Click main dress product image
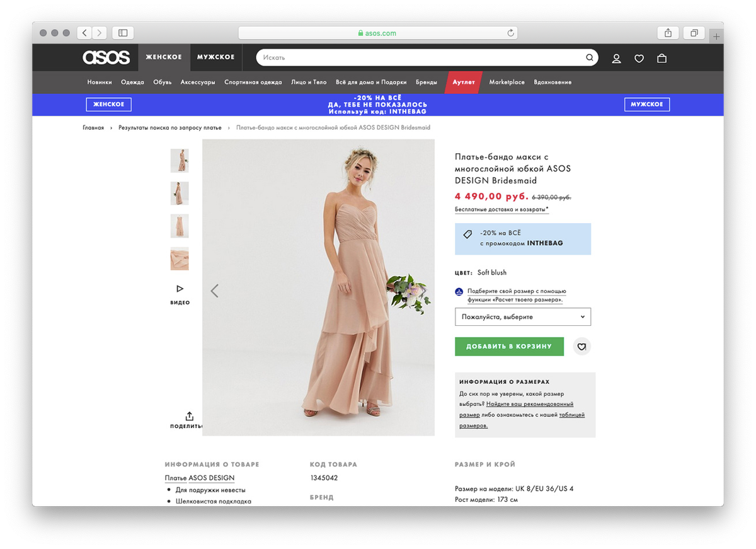Screen dimensions: 756x549 pos(318,287)
